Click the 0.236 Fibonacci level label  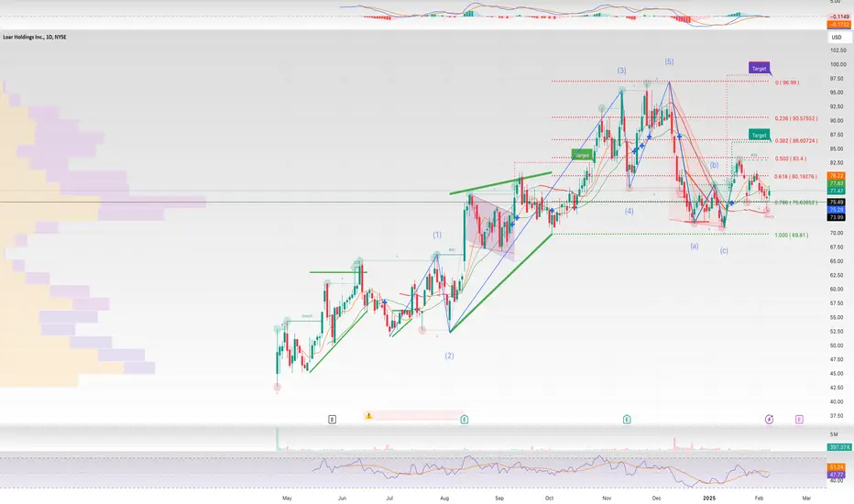[x=795, y=118]
